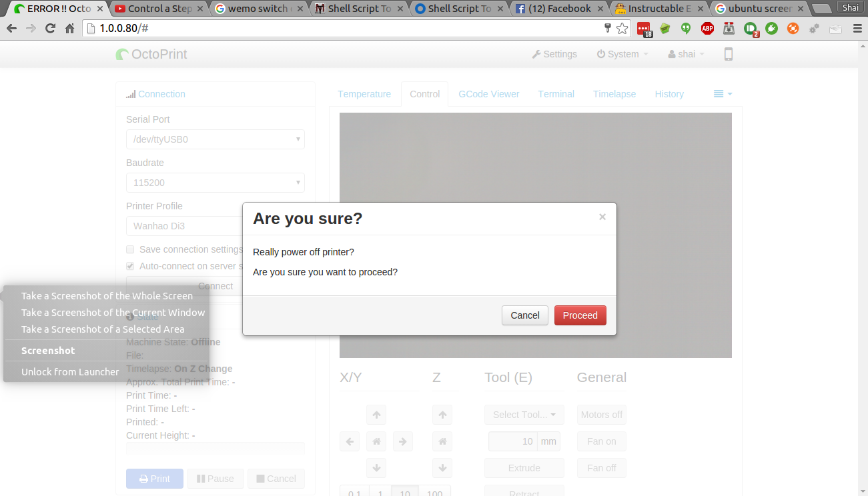Toggle Save connection settings checkbox

coord(130,249)
